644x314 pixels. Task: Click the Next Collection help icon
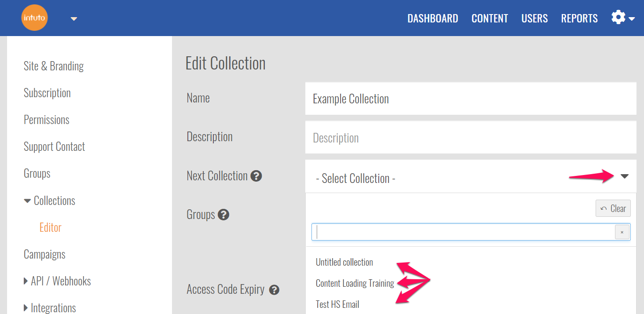(256, 176)
